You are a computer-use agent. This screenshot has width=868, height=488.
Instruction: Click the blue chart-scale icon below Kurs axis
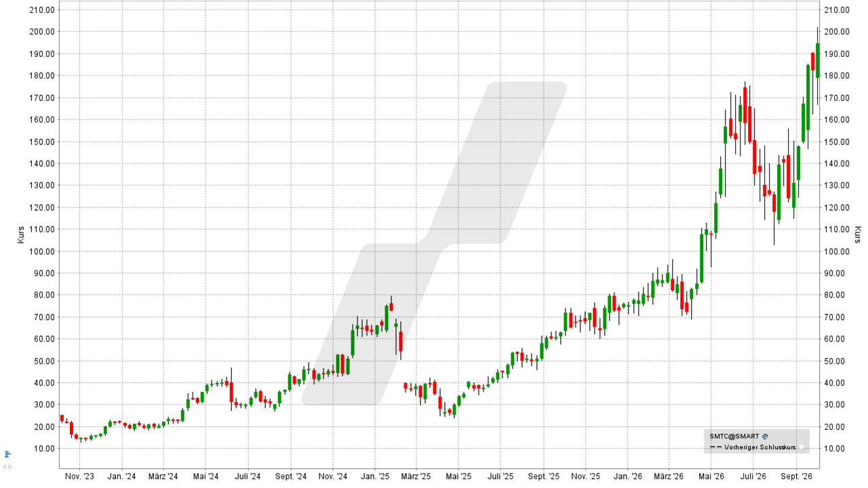click(7, 454)
